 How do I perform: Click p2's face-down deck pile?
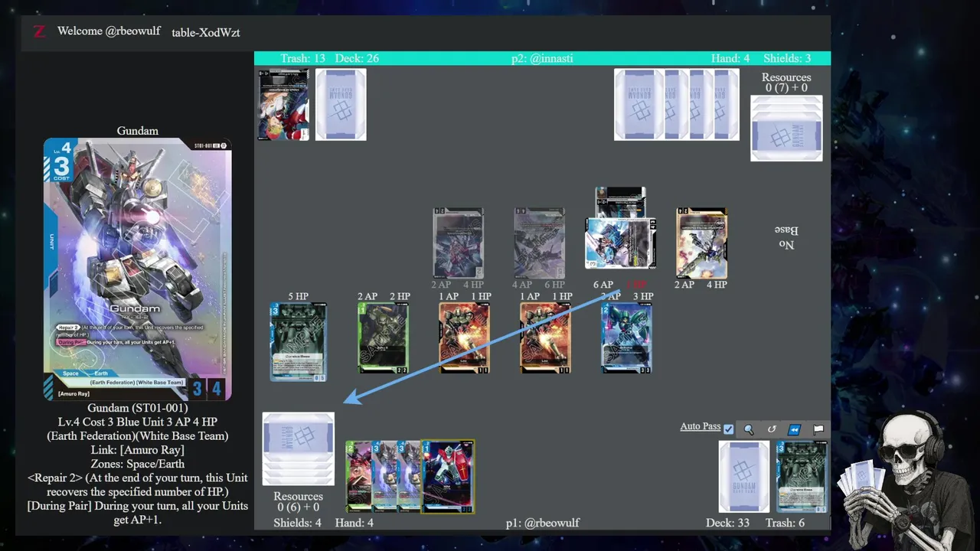click(x=341, y=105)
